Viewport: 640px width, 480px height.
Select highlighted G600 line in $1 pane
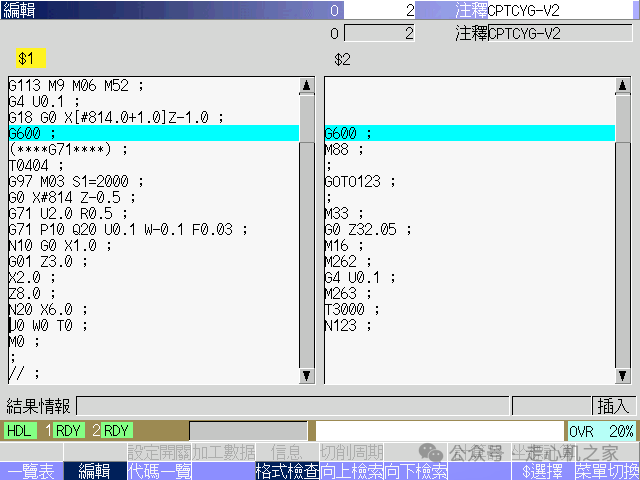click(154, 133)
